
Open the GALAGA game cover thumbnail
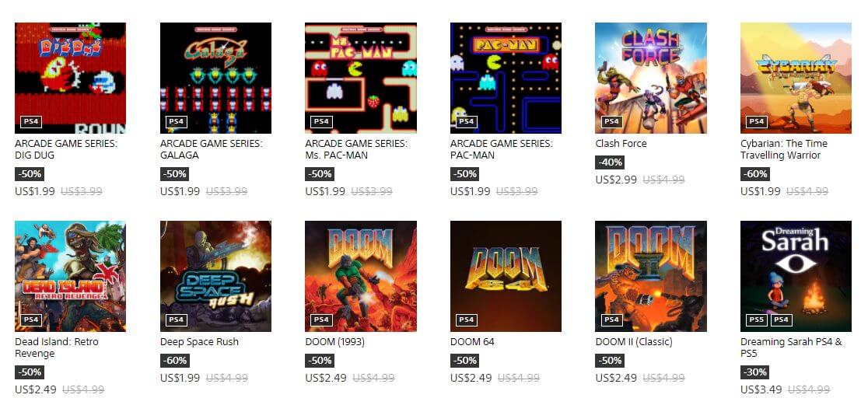[216, 78]
